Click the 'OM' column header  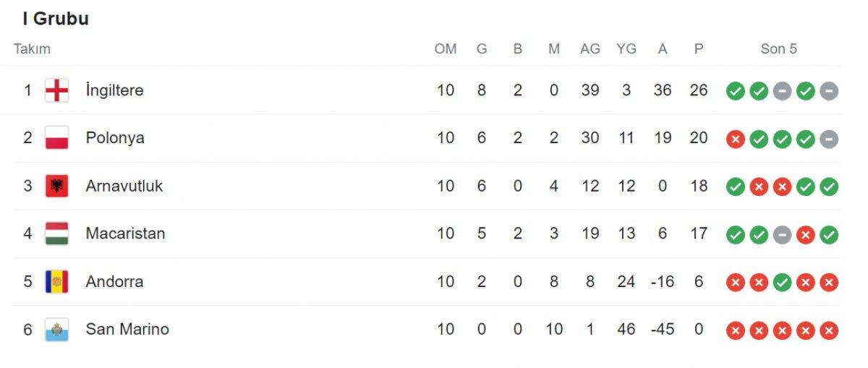446,49
